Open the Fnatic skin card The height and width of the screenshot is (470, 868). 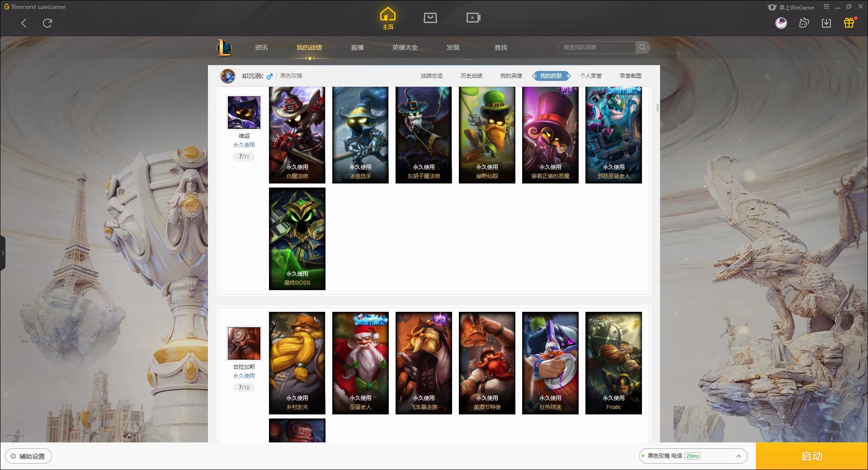(613, 363)
